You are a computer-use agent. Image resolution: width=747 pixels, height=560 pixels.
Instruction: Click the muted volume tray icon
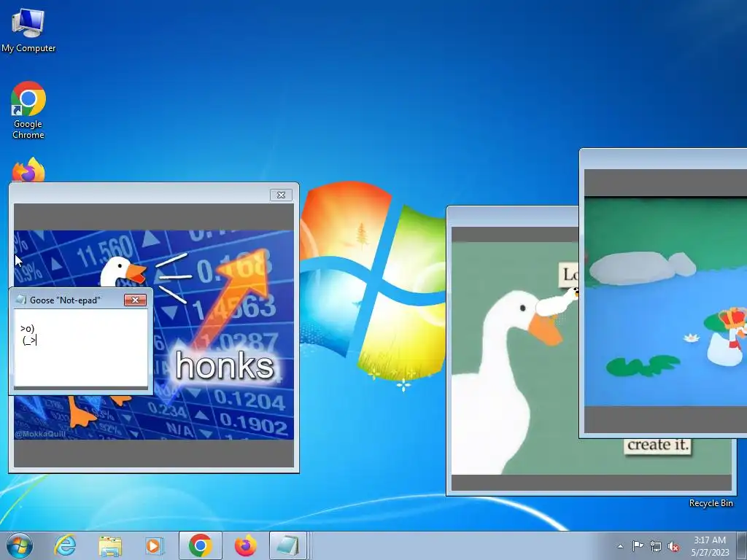(673, 546)
